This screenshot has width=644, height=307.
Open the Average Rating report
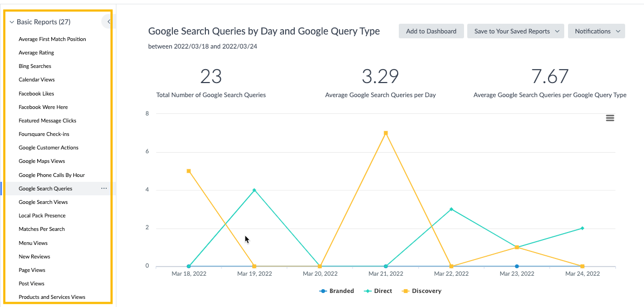(36, 52)
